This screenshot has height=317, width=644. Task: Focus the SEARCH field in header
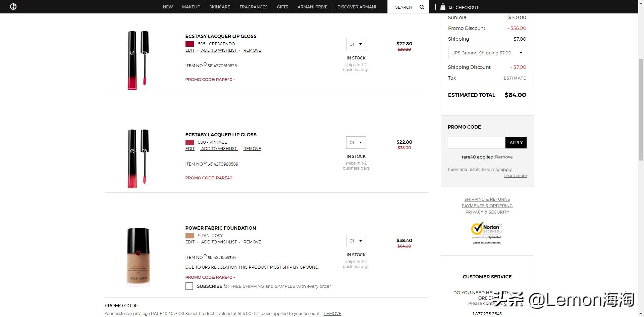click(404, 7)
